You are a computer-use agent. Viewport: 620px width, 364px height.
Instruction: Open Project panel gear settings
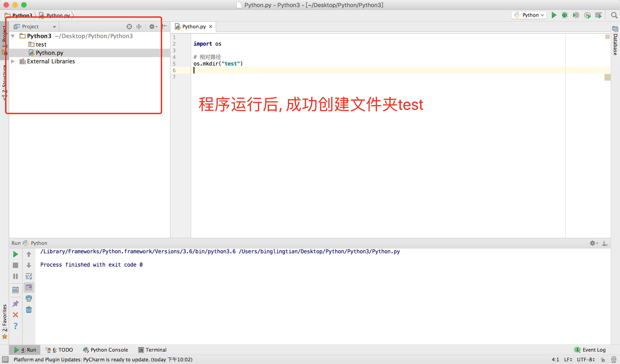(153, 27)
